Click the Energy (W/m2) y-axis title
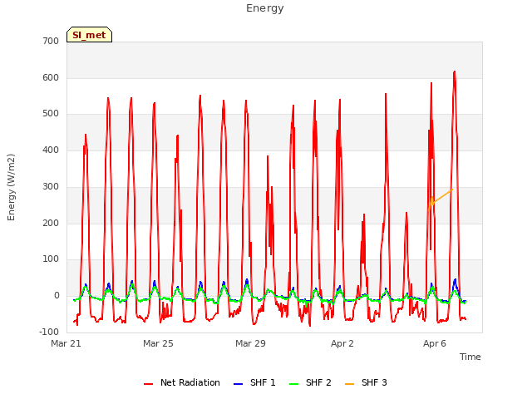The width and height of the screenshot is (532, 399). point(11,187)
